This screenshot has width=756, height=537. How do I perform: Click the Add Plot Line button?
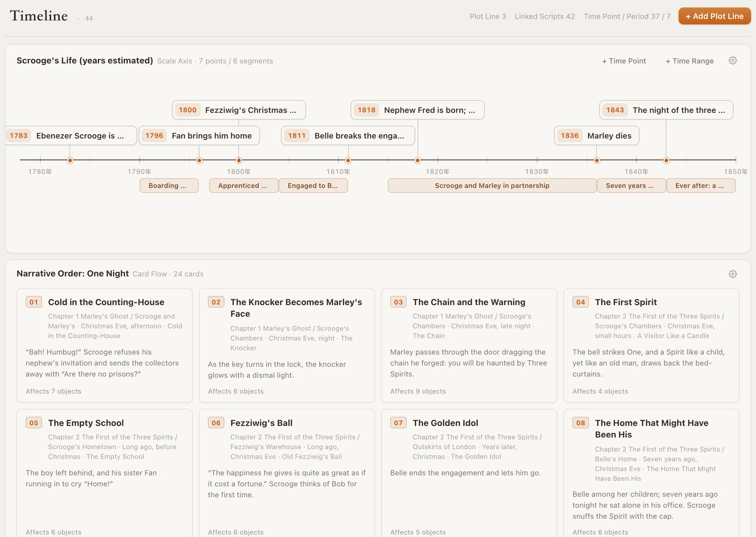point(714,16)
